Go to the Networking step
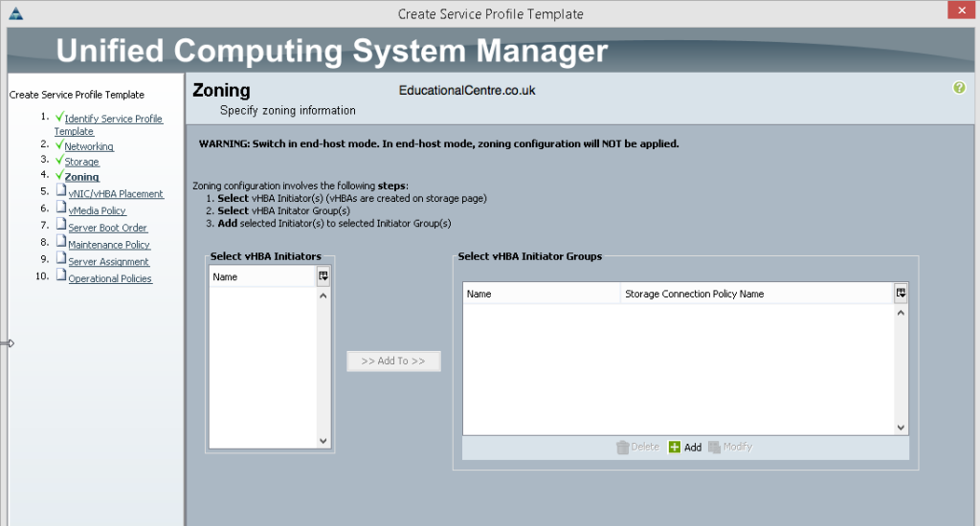The width and height of the screenshot is (980, 526). click(89, 146)
